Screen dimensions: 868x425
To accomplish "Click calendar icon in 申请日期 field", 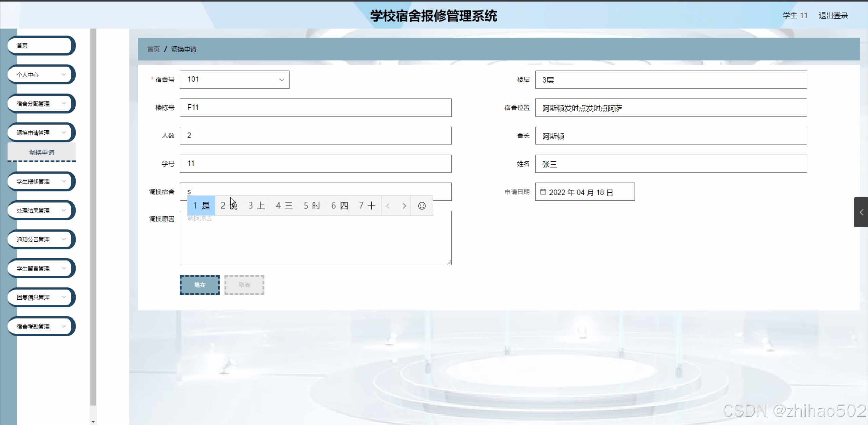I will click(543, 192).
